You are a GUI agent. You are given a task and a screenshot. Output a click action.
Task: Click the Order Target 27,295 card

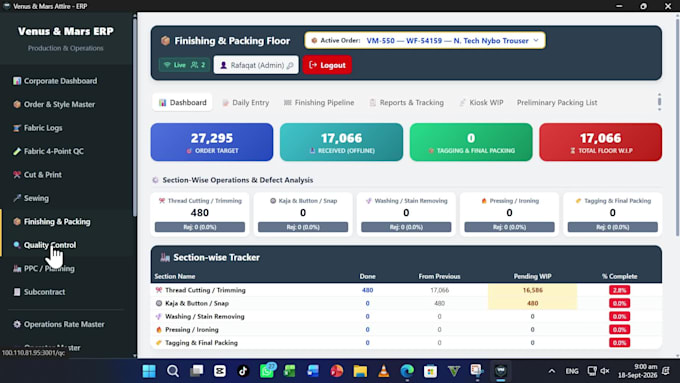coord(212,142)
